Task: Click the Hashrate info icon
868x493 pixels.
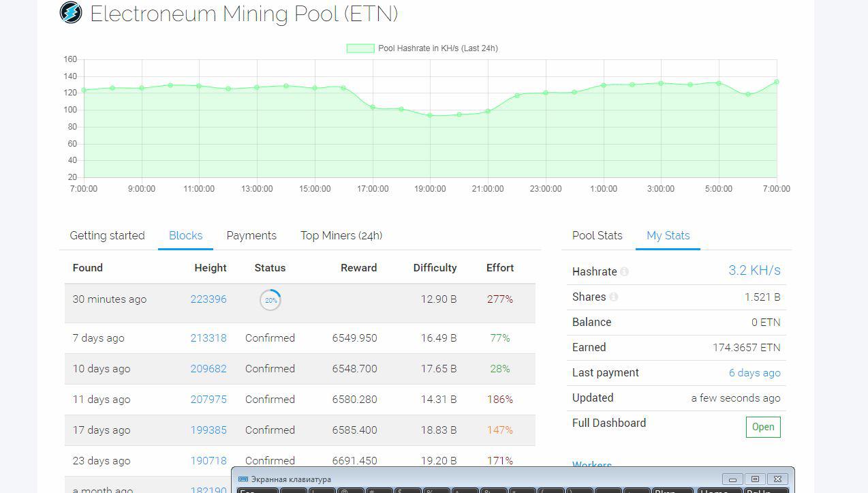Action: [624, 271]
